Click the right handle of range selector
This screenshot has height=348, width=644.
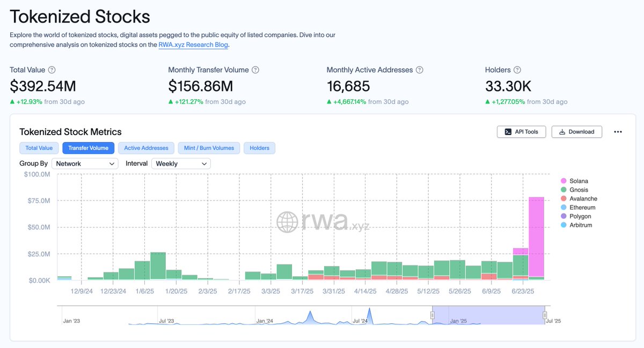[x=544, y=315]
